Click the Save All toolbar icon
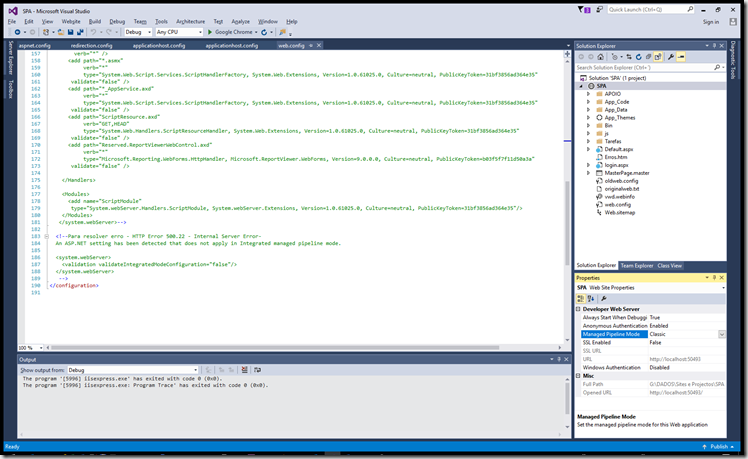This screenshot has width=748, height=459. click(80, 32)
